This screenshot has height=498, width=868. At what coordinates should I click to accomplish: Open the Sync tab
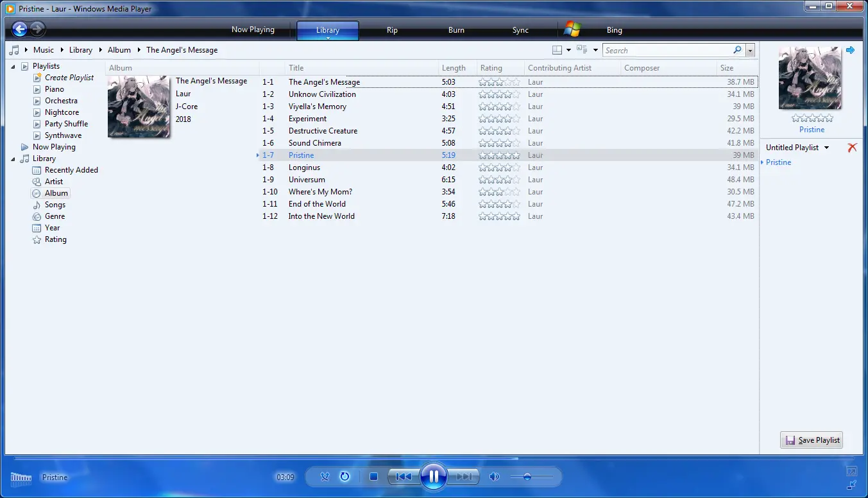click(520, 30)
